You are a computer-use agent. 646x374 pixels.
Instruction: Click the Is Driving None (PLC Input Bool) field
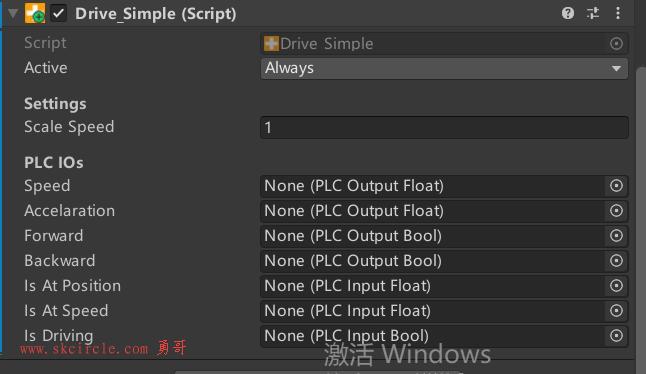click(x=433, y=336)
